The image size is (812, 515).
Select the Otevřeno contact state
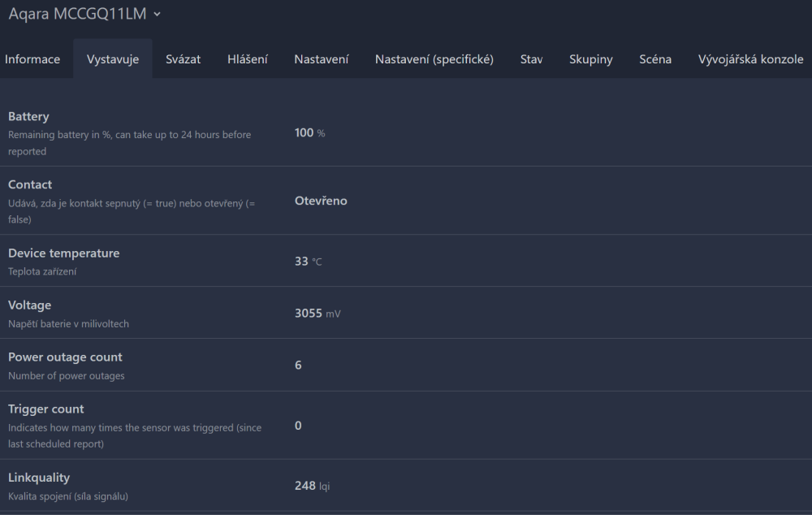pyautogui.click(x=321, y=201)
